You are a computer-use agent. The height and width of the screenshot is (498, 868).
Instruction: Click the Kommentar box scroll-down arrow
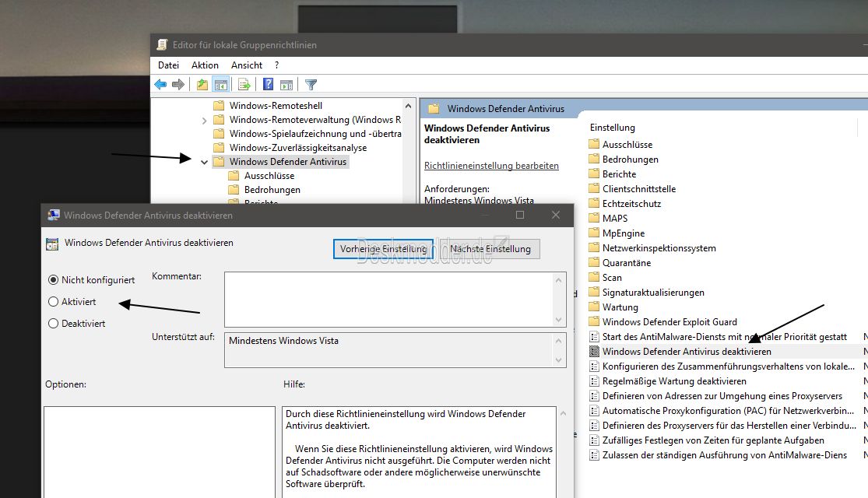[x=558, y=319]
